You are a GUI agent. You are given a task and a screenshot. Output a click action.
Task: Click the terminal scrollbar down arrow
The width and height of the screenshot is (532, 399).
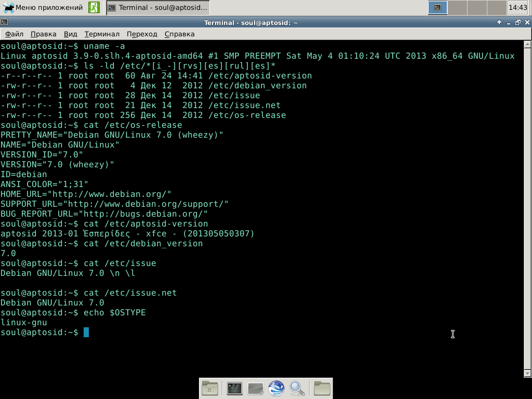click(x=528, y=374)
